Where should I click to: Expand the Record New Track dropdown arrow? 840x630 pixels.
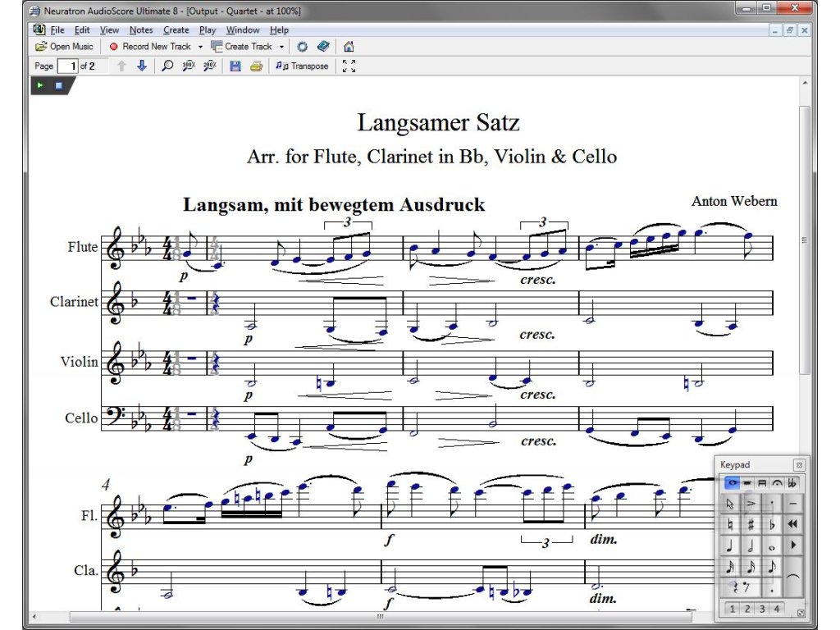200,47
